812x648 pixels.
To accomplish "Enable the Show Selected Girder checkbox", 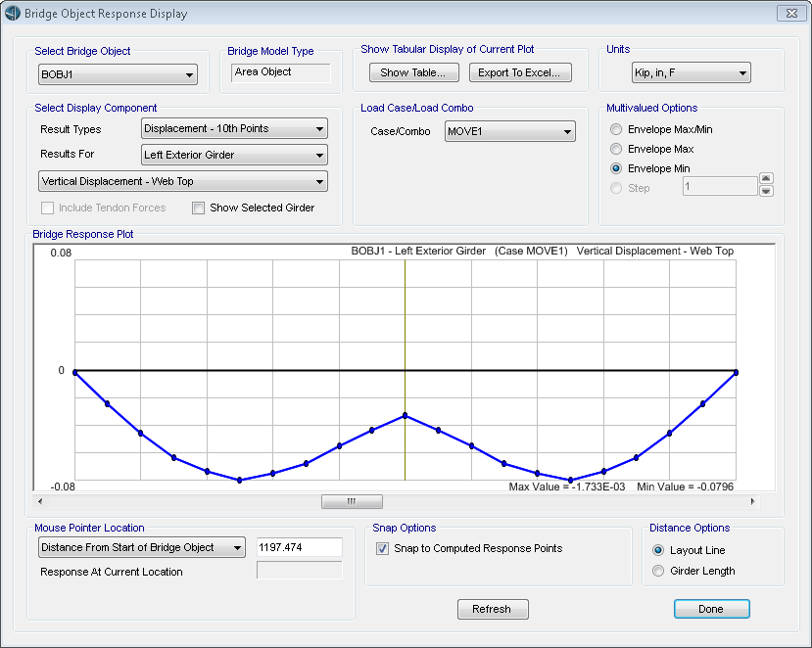I will click(x=199, y=208).
